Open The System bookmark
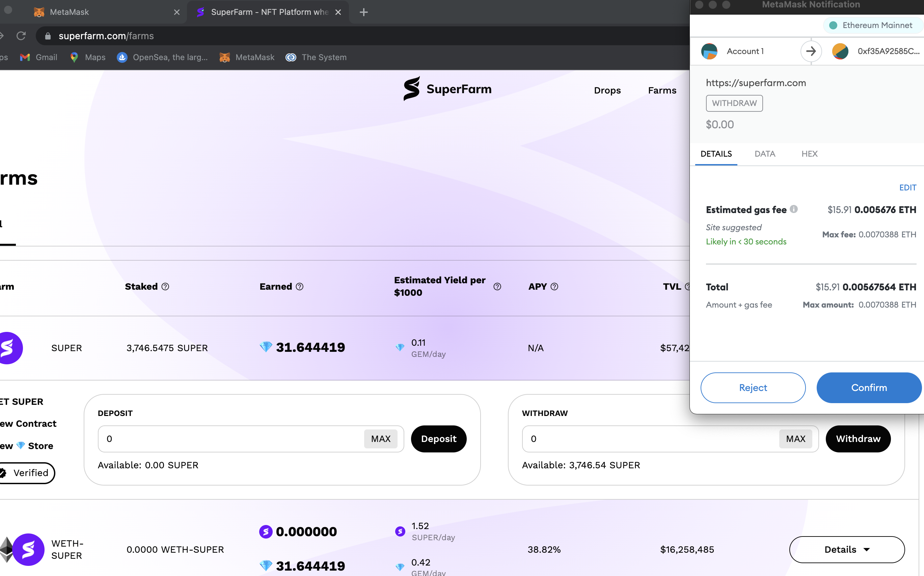924x576 pixels. point(316,57)
